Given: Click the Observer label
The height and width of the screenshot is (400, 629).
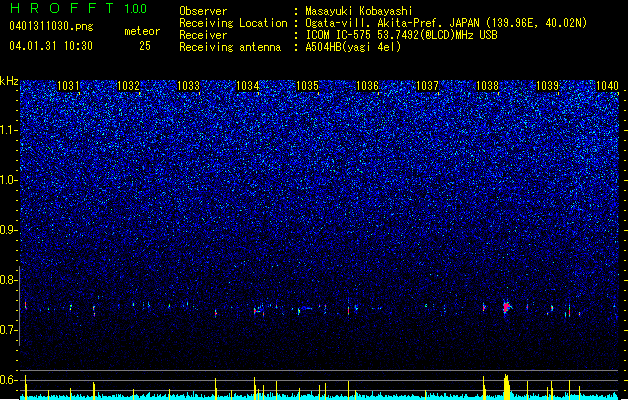Looking at the screenshot, I should click(203, 11).
